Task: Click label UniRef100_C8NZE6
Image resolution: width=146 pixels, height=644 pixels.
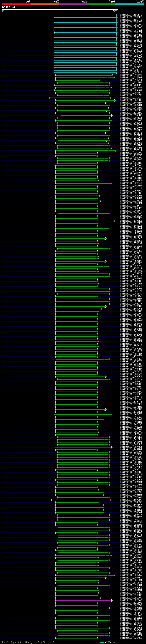Action: click(131, 140)
